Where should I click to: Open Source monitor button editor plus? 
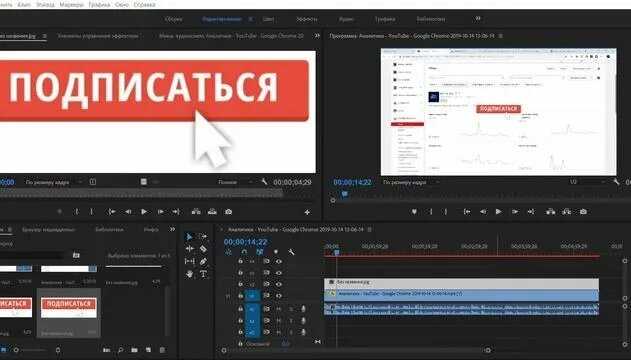[307, 212]
